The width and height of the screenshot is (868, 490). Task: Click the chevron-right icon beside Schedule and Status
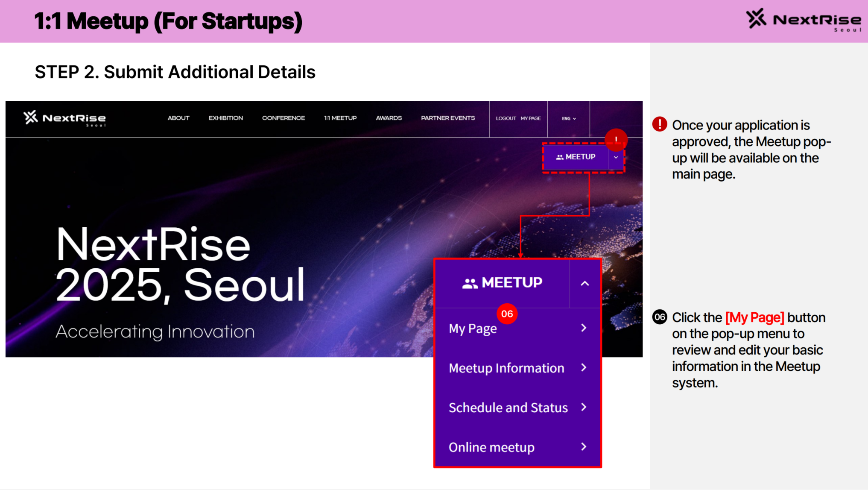tap(584, 407)
